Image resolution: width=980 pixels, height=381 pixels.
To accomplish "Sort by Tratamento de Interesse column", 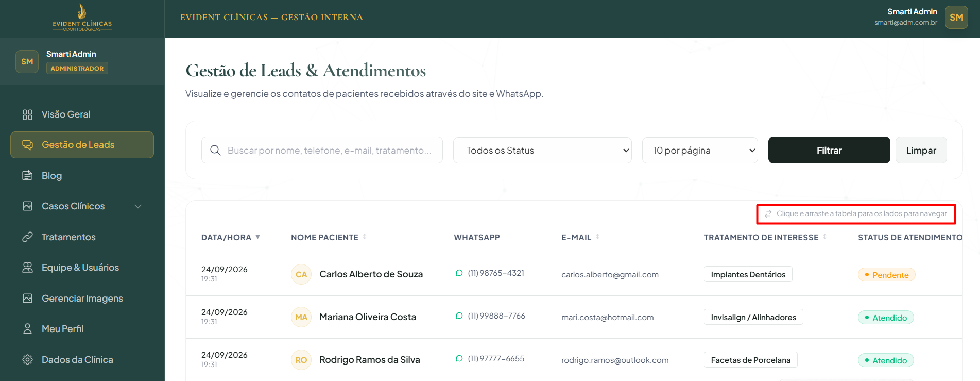I will point(766,237).
